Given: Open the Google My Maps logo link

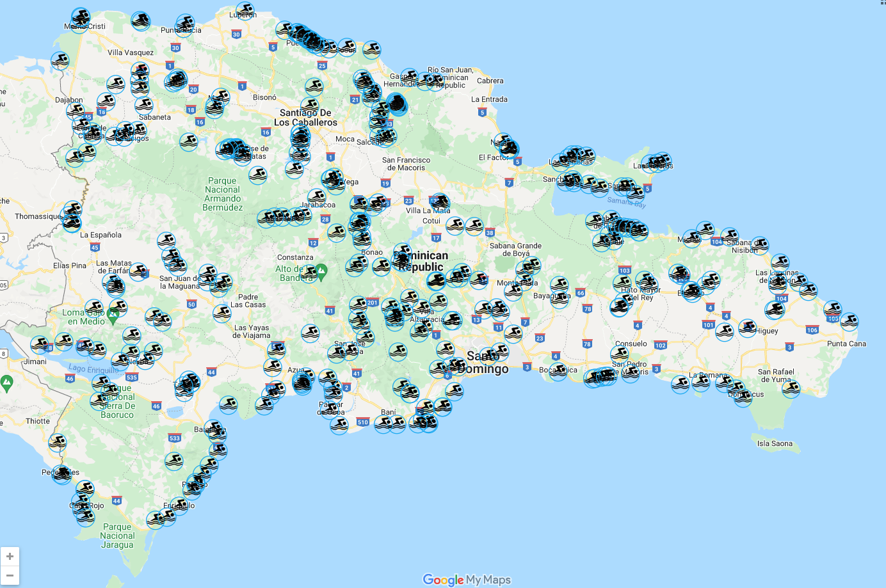Looking at the screenshot, I should coord(467,580).
